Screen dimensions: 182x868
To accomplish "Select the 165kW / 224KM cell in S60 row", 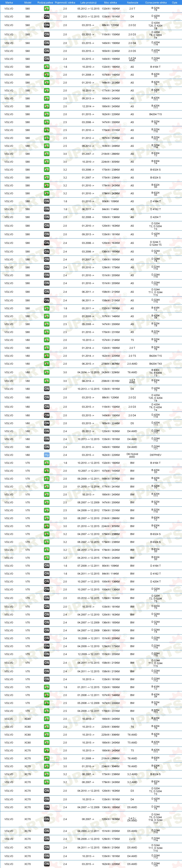I will [111, 51].
